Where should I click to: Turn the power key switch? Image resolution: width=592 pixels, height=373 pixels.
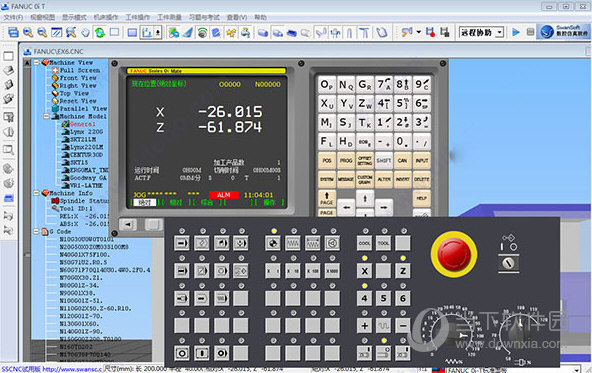(x=508, y=263)
